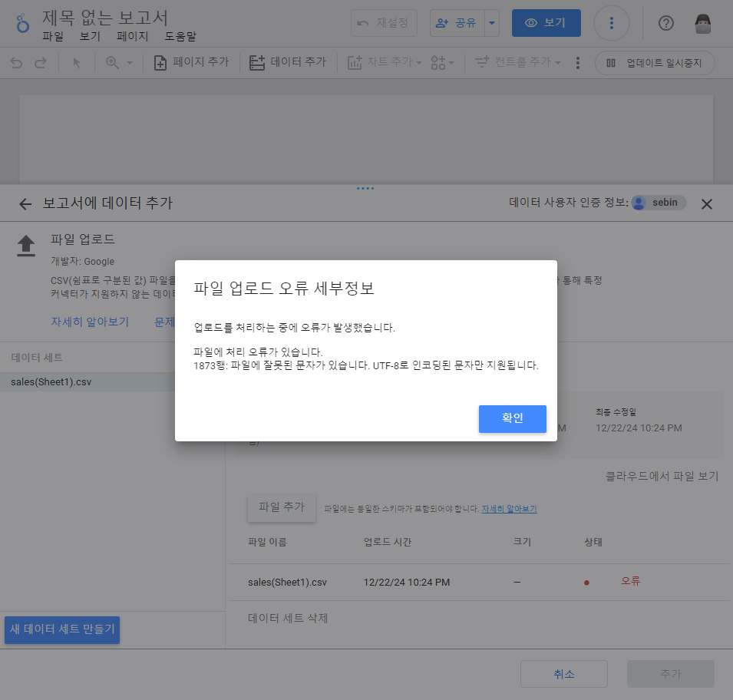Click 공유 button
Screen dimensions: 733x700
tap(457, 23)
